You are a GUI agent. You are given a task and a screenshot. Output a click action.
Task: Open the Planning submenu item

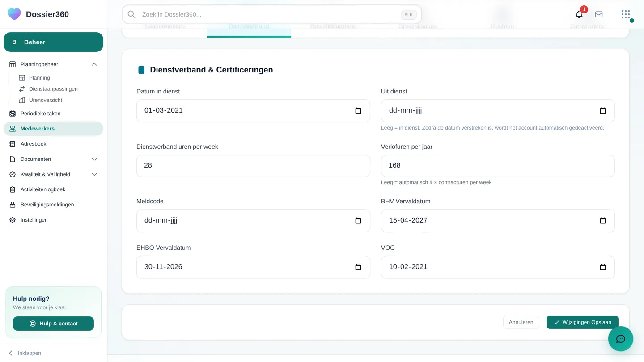coord(39,78)
